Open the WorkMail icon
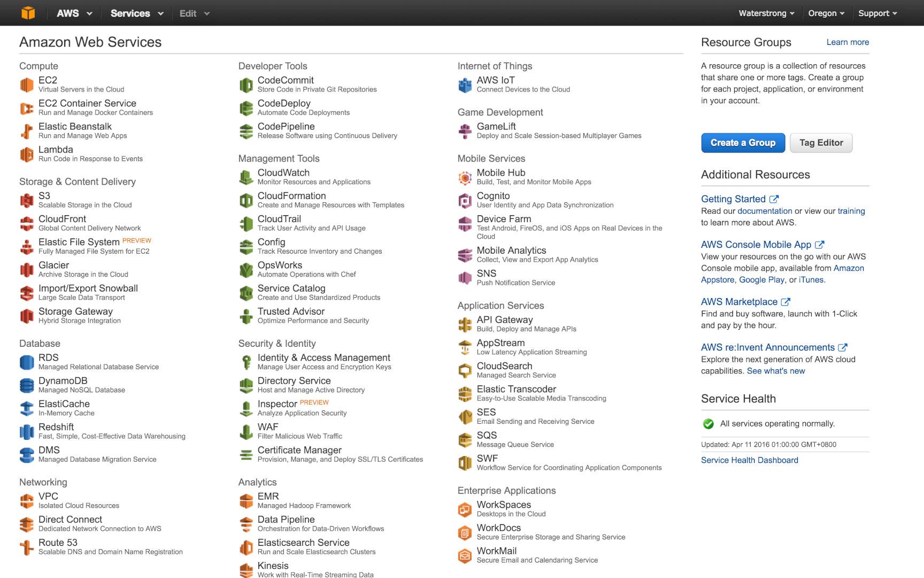Screen dimensions: 924x578 [x=465, y=556]
